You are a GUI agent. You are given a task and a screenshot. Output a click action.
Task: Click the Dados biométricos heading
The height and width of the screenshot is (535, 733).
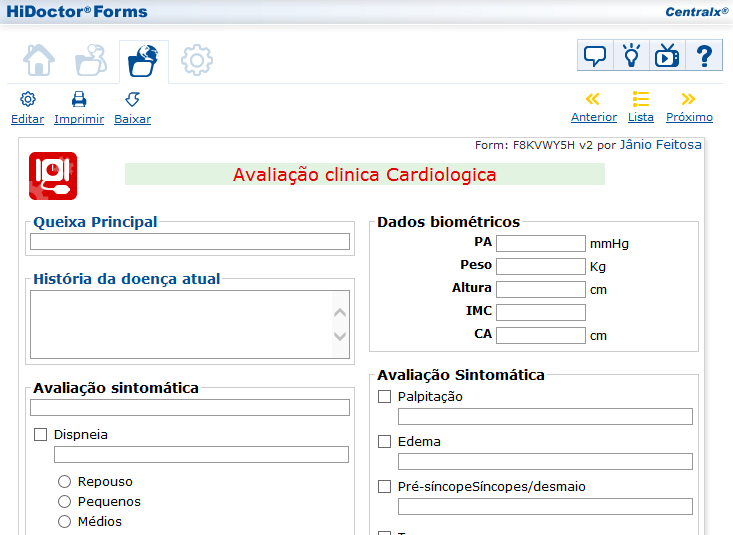[x=448, y=222]
